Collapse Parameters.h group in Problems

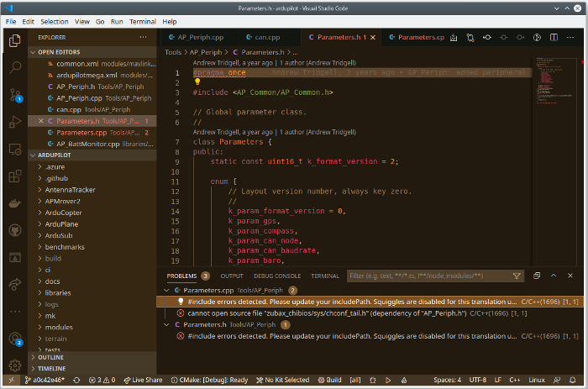click(166, 325)
